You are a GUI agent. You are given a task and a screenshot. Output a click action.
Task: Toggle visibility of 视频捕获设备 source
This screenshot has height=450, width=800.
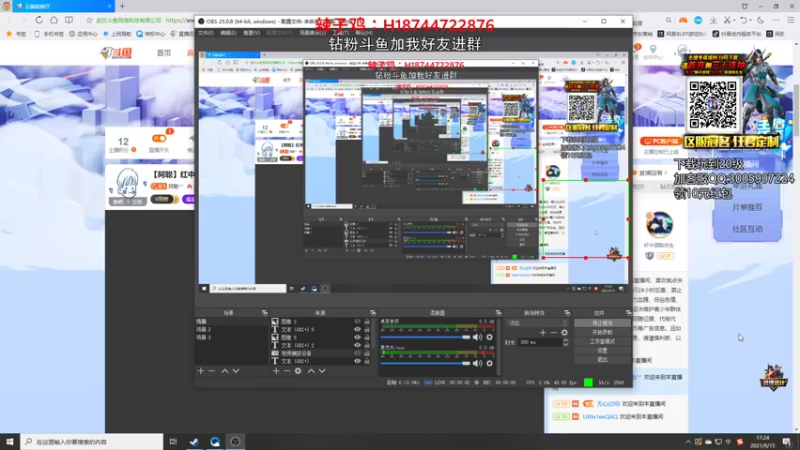click(x=357, y=353)
